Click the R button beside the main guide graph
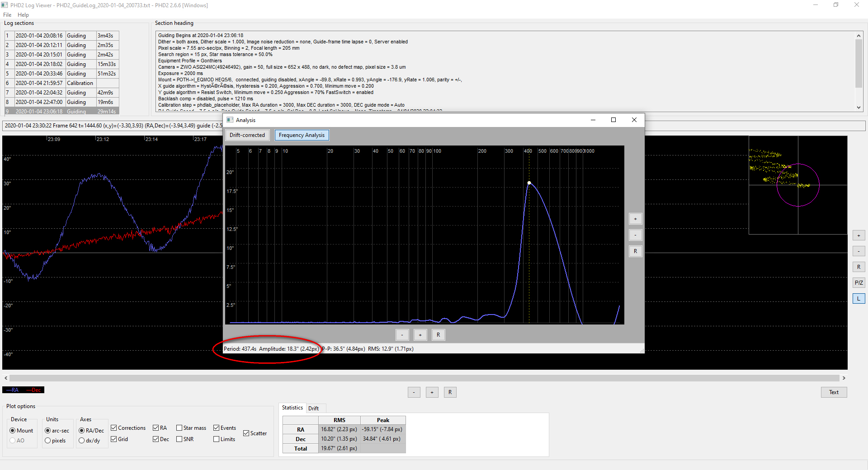This screenshot has width=868, height=470. pyautogui.click(x=859, y=267)
